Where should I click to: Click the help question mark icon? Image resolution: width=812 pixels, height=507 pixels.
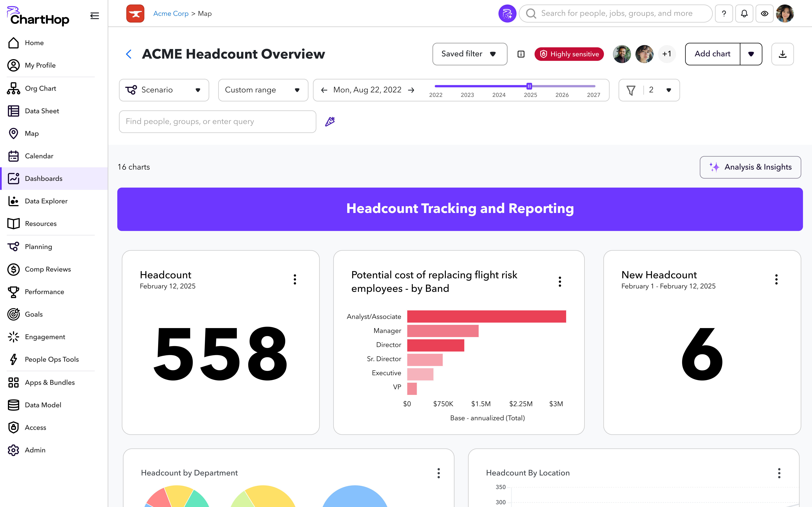click(x=724, y=13)
